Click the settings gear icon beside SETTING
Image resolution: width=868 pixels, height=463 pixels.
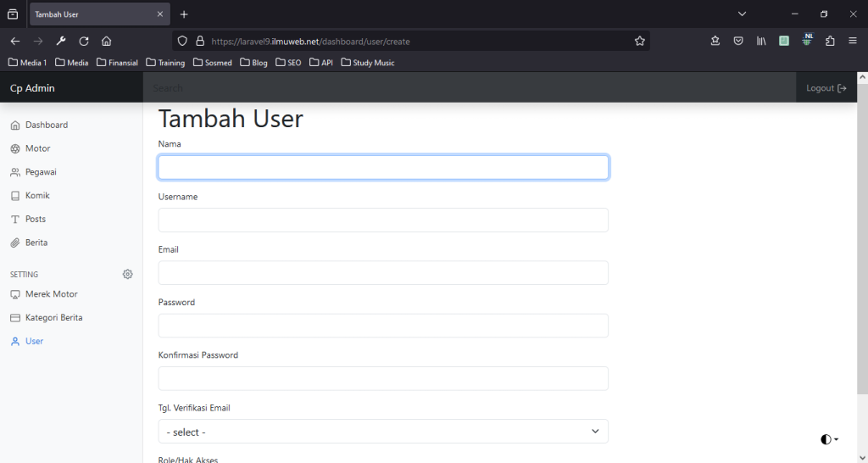[x=127, y=274]
